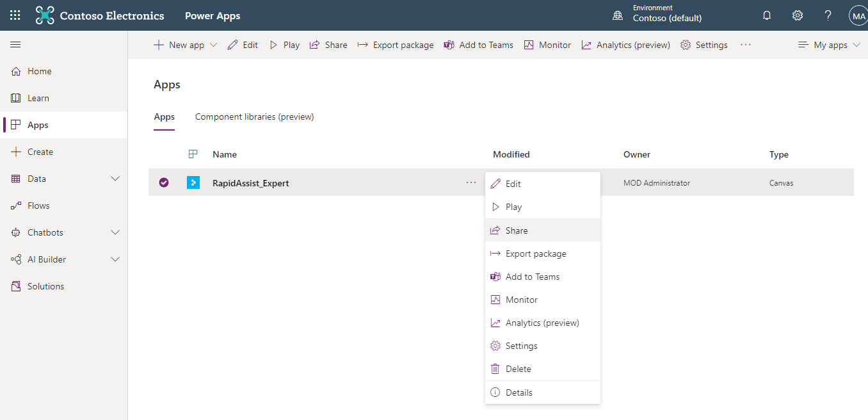Click the Canvas type cell
The width and height of the screenshot is (868, 420).
781,183
